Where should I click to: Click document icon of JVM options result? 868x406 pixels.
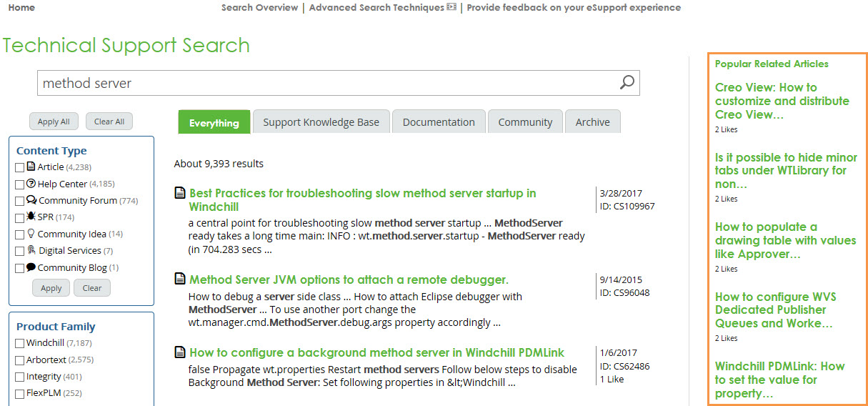180,279
